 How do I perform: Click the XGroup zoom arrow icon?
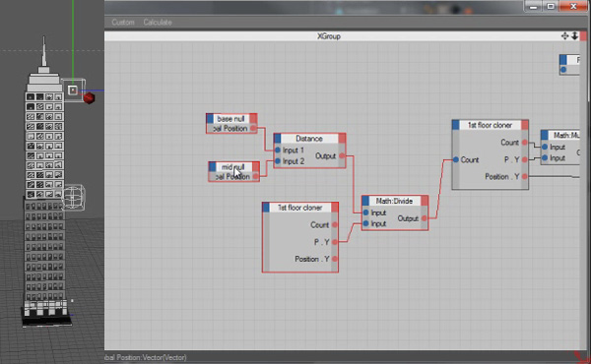[575, 35]
